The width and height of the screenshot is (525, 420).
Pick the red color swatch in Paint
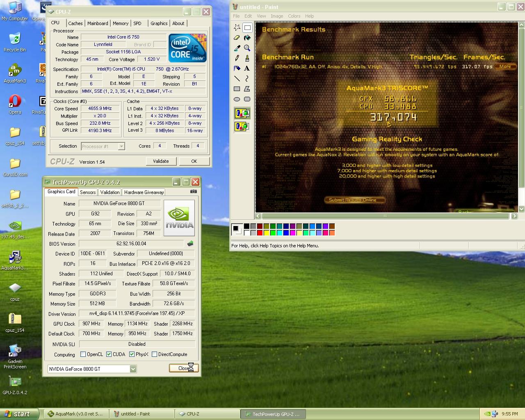pos(259,233)
